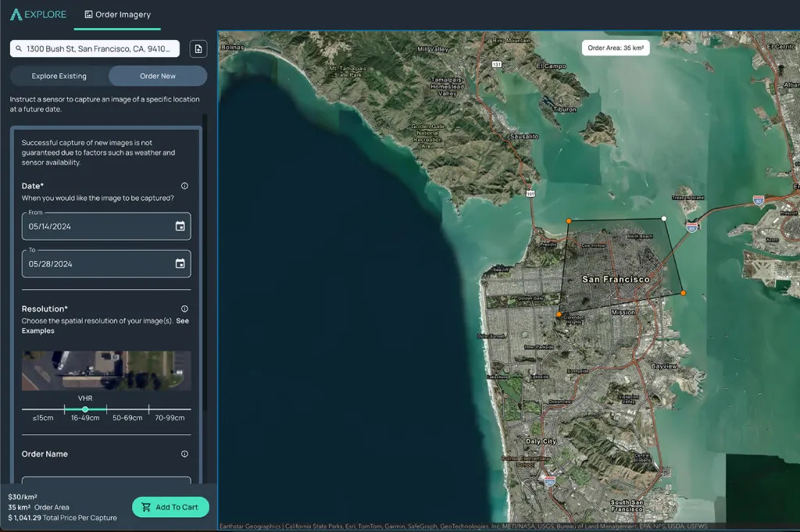Select the ≤15cm resolution option
The width and height of the screenshot is (800, 532).
43,418
